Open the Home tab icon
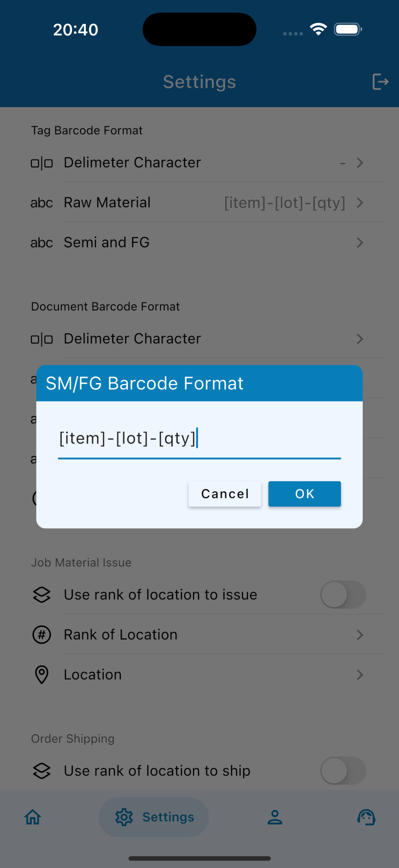399x868 pixels. (x=33, y=817)
